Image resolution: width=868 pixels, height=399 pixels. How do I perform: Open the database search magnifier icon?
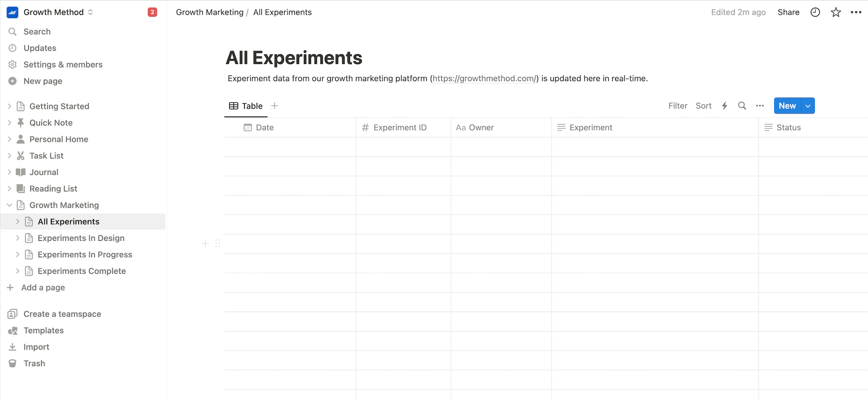point(742,106)
